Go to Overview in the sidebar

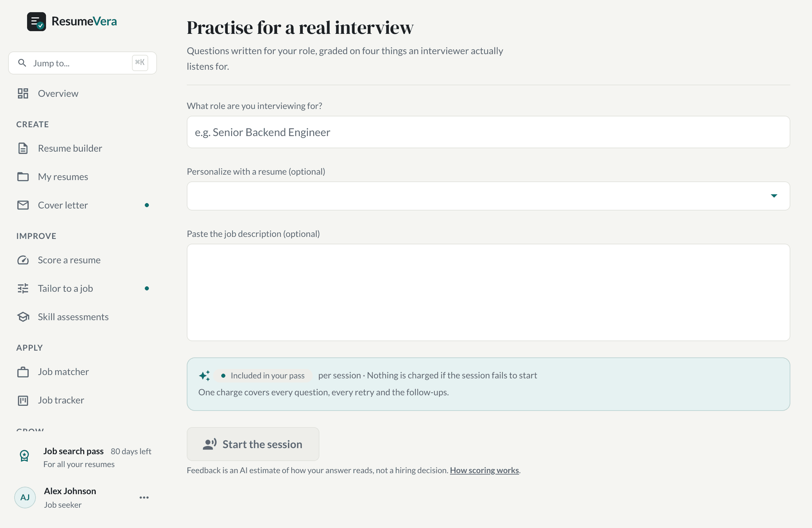[83, 93]
